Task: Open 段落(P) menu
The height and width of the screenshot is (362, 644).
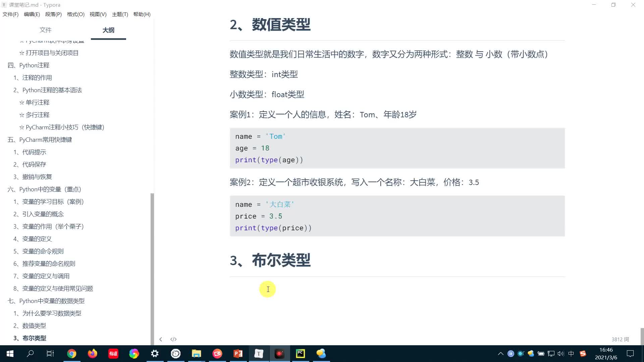Action: [54, 14]
